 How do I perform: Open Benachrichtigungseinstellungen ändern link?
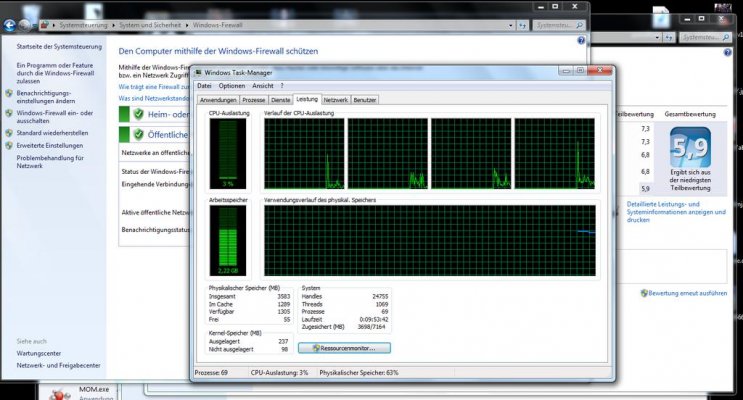click(45, 97)
